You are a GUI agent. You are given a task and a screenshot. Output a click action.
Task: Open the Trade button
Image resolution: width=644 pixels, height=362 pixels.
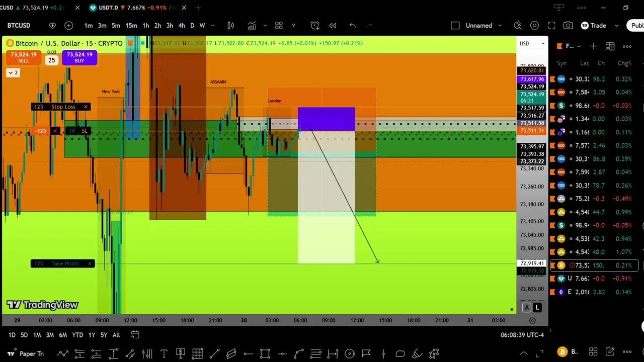tap(594, 26)
